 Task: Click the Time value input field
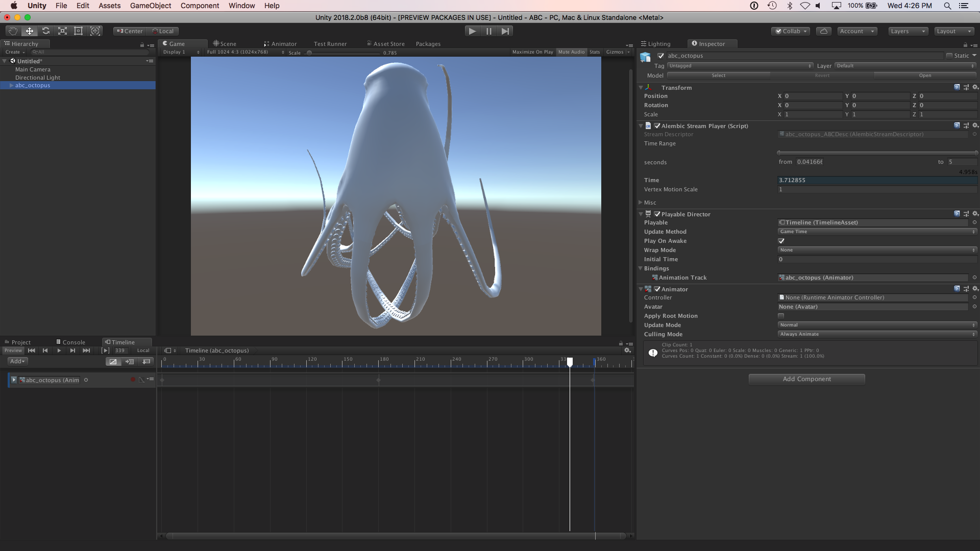876,180
